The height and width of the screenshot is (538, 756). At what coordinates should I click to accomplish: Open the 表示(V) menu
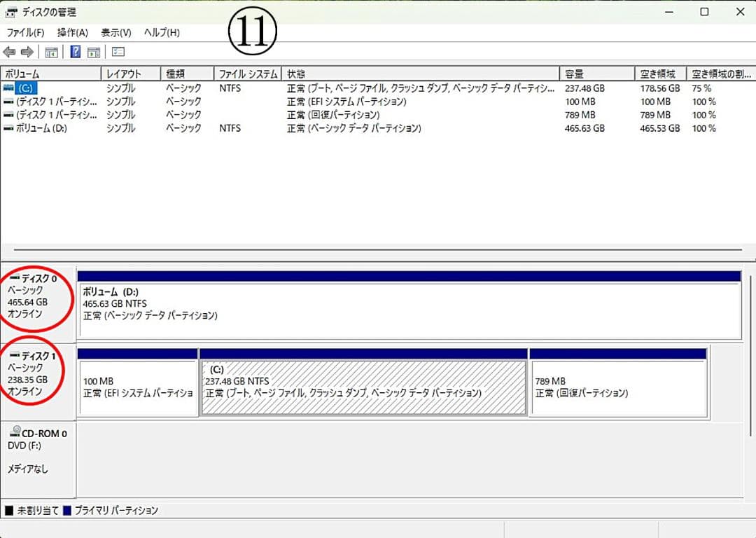coord(115,32)
